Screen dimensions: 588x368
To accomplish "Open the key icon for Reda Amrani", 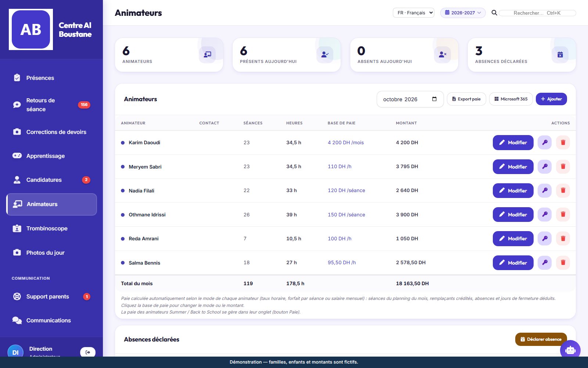I will pyautogui.click(x=545, y=238).
